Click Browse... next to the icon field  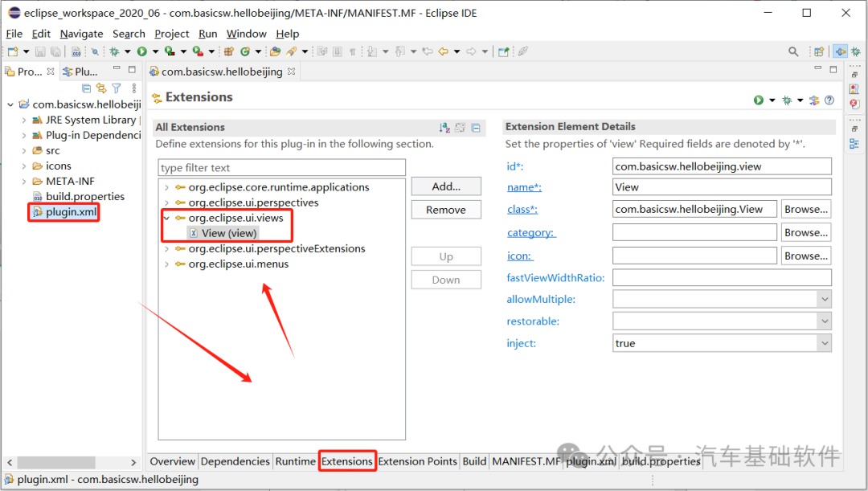tap(806, 256)
